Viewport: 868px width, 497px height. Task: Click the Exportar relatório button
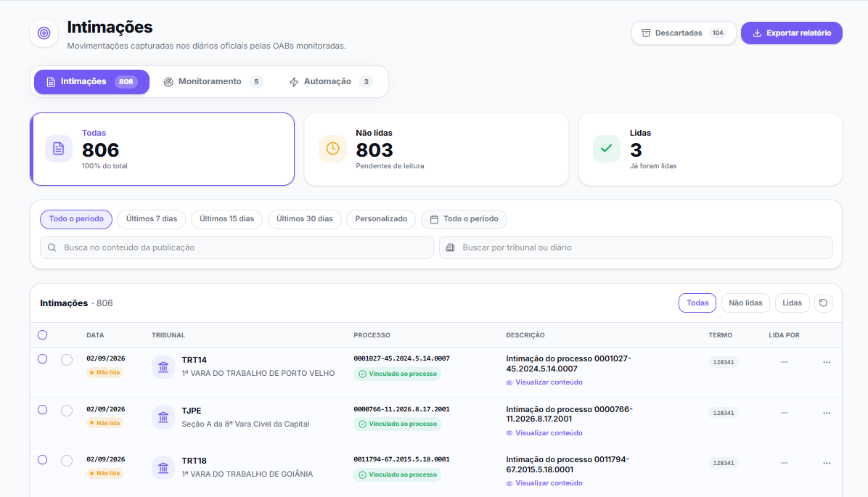pyautogui.click(x=792, y=33)
